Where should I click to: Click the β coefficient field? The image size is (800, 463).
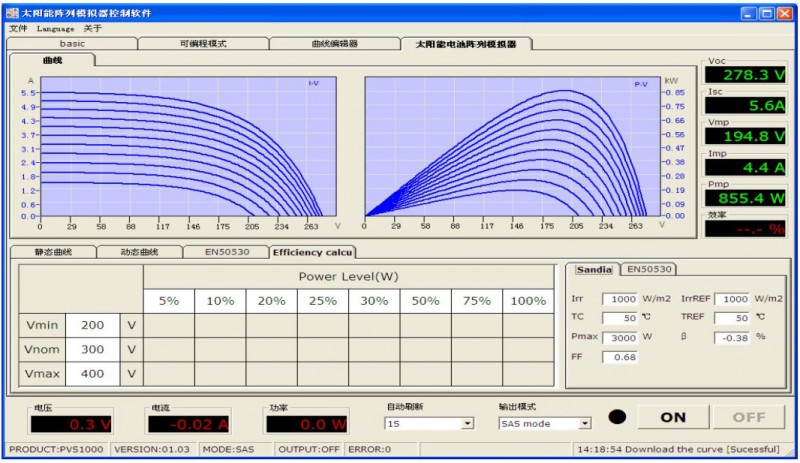[732, 338]
